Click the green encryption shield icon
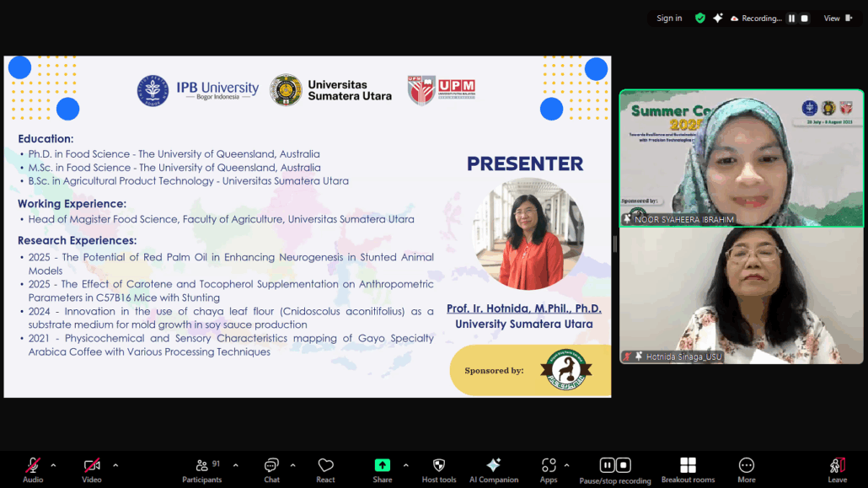Image resolution: width=868 pixels, height=488 pixels. pos(700,19)
